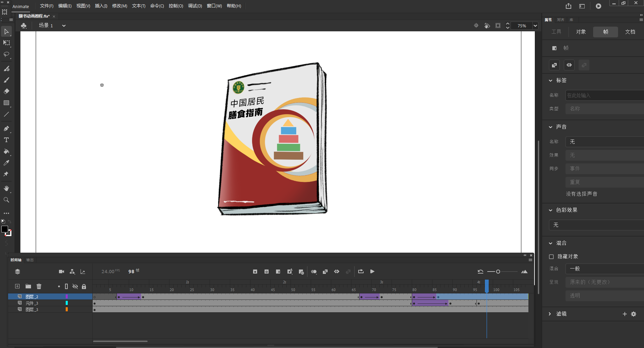This screenshot has width=644, height=348.
Task: Click the add camera icon in timeline
Action: 61,272
